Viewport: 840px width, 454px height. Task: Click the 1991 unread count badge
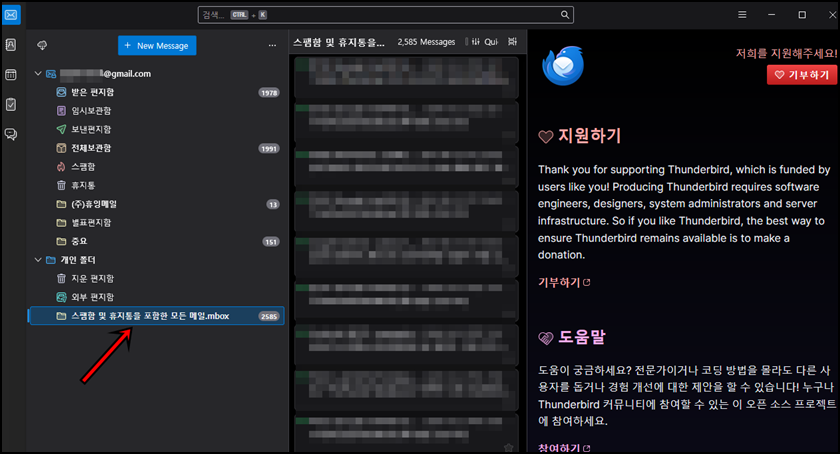[269, 148]
